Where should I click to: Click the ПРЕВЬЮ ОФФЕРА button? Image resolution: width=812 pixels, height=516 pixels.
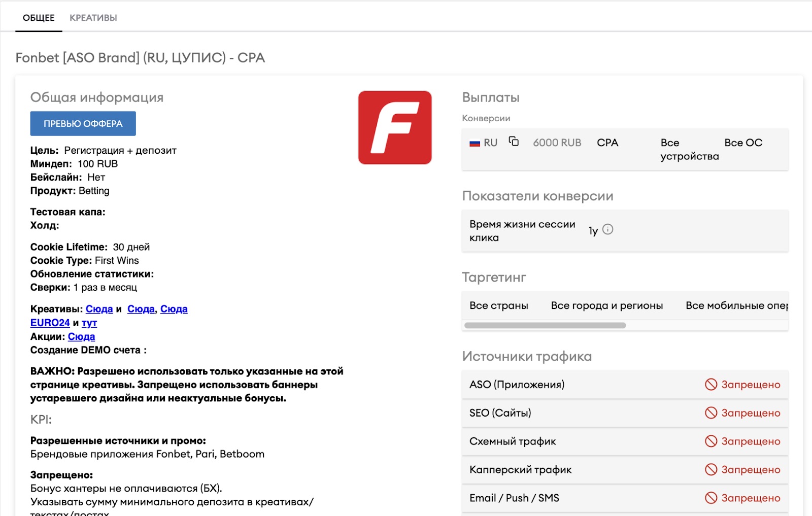pos(83,124)
